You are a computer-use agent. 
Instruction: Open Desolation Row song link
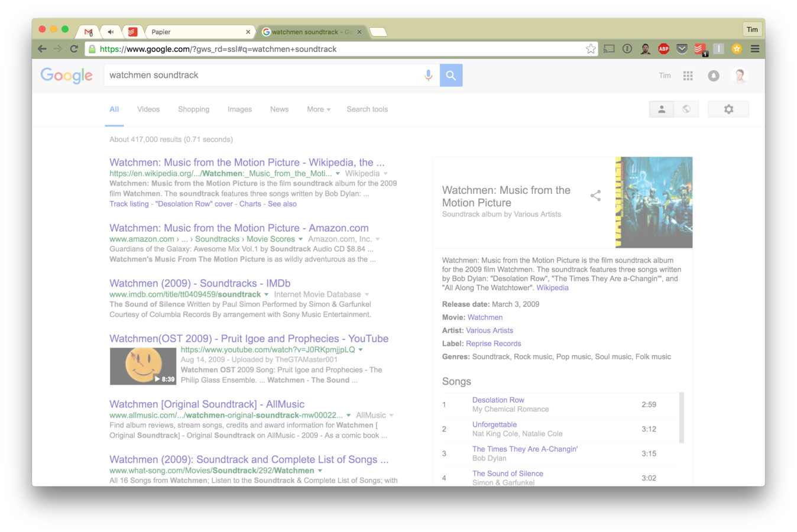(498, 400)
